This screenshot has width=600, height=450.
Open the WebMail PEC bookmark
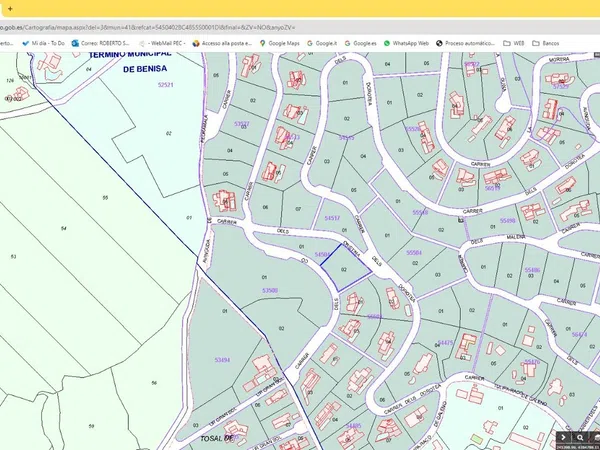[162, 44]
